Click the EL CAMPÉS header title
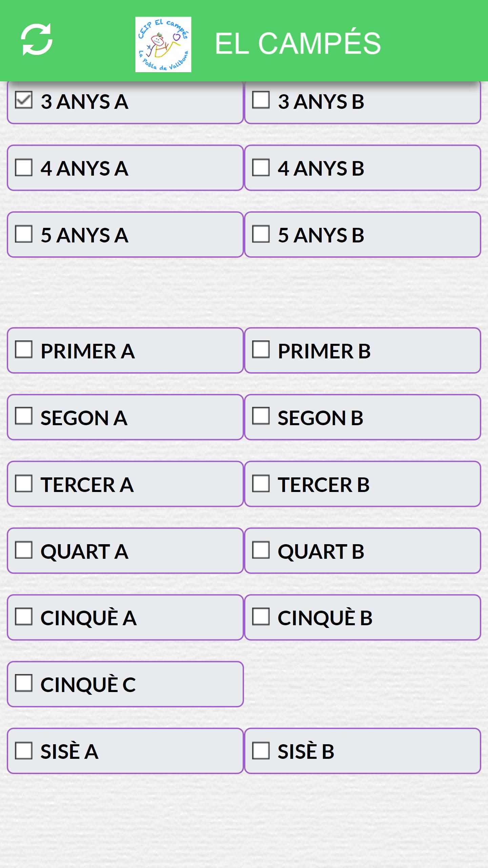 click(298, 43)
